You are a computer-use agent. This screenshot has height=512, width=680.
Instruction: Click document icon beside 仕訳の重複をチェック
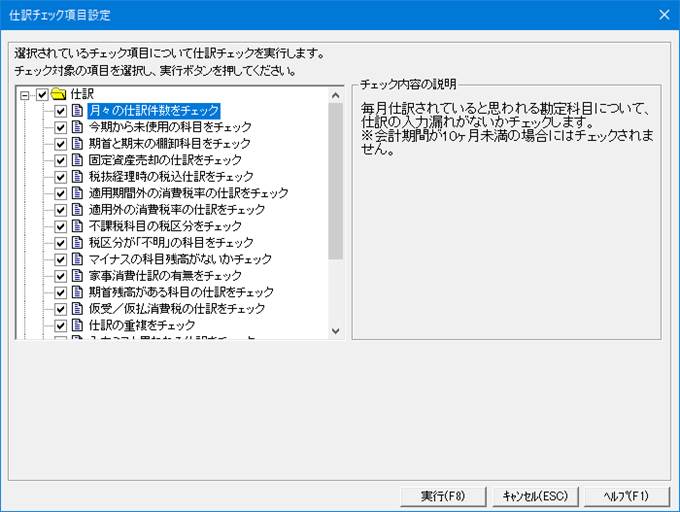tap(77, 326)
